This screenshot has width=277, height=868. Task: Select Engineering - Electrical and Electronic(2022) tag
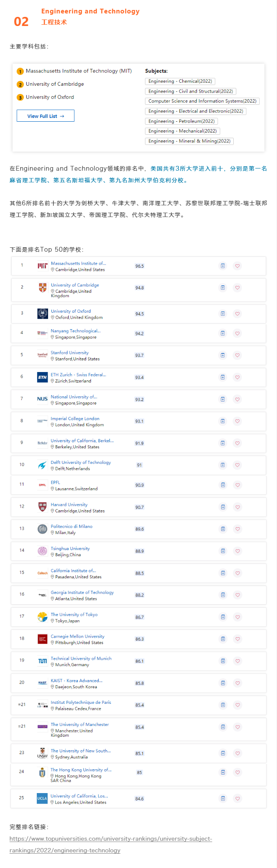tap(196, 111)
